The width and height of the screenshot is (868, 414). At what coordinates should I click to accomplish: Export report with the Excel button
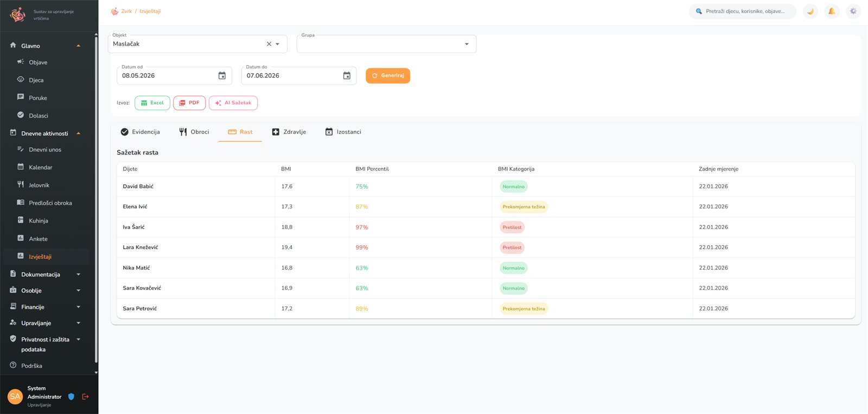pos(152,103)
